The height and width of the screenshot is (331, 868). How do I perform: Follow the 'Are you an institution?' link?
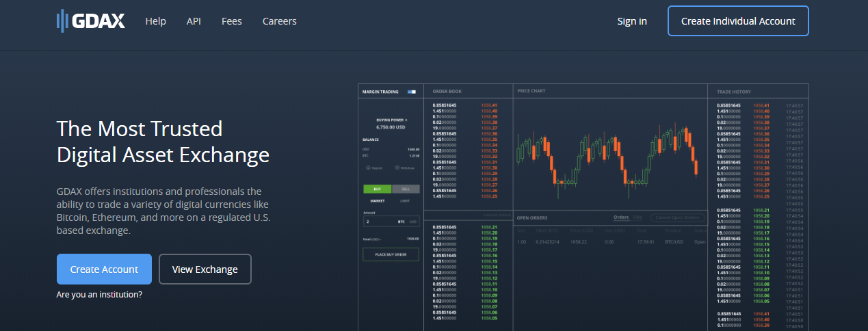pos(99,295)
